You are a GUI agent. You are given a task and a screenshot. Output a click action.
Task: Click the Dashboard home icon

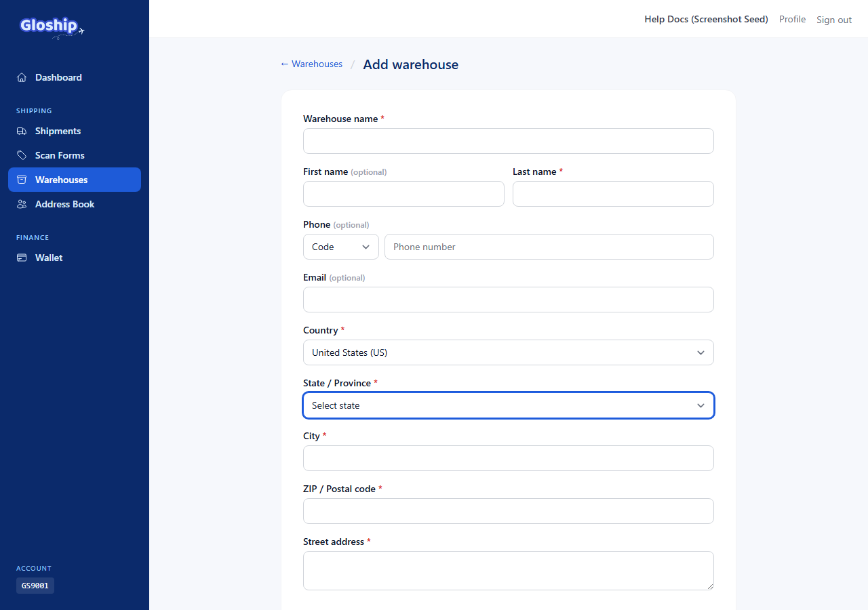click(22, 77)
